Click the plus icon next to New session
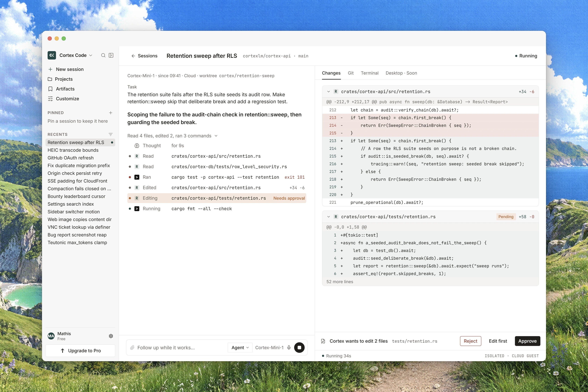The width and height of the screenshot is (588, 392). tap(50, 69)
